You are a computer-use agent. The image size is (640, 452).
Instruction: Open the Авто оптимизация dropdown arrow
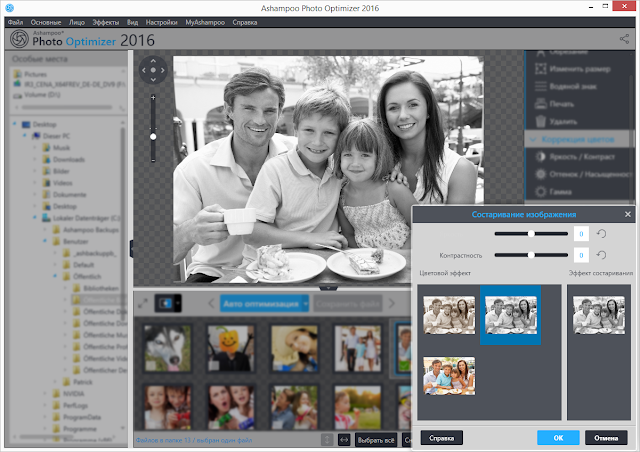click(305, 304)
